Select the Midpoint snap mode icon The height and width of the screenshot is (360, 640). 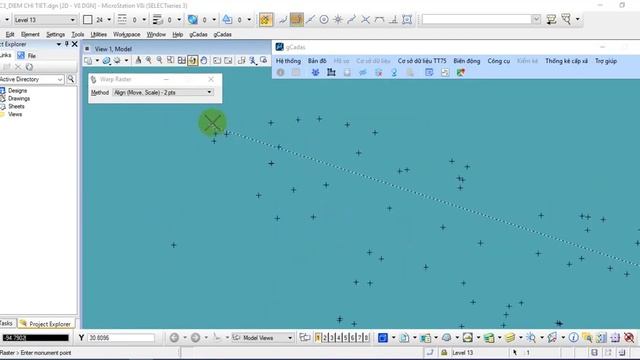pyautogui.click(x=311, y=20)
